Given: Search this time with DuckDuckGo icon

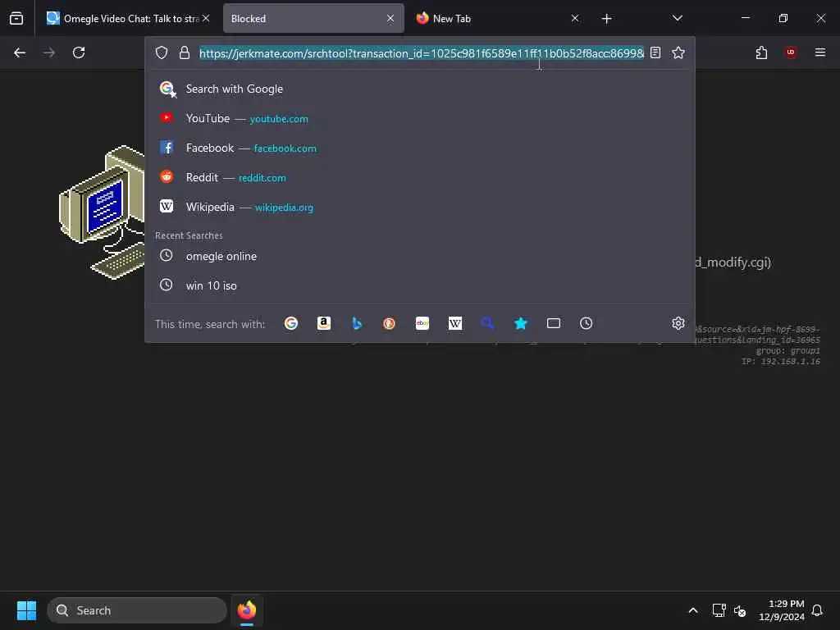Looking at the screenshot, I should point(390,323).
